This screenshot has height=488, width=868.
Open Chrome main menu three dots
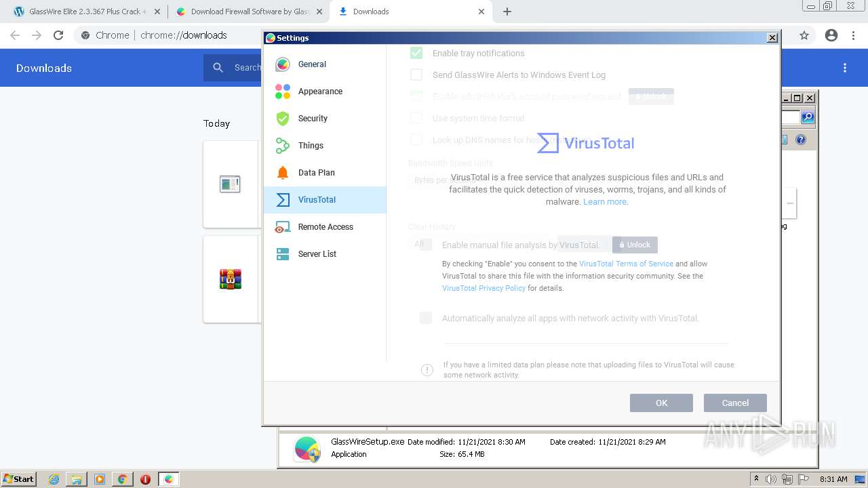(x=853, y=35)
